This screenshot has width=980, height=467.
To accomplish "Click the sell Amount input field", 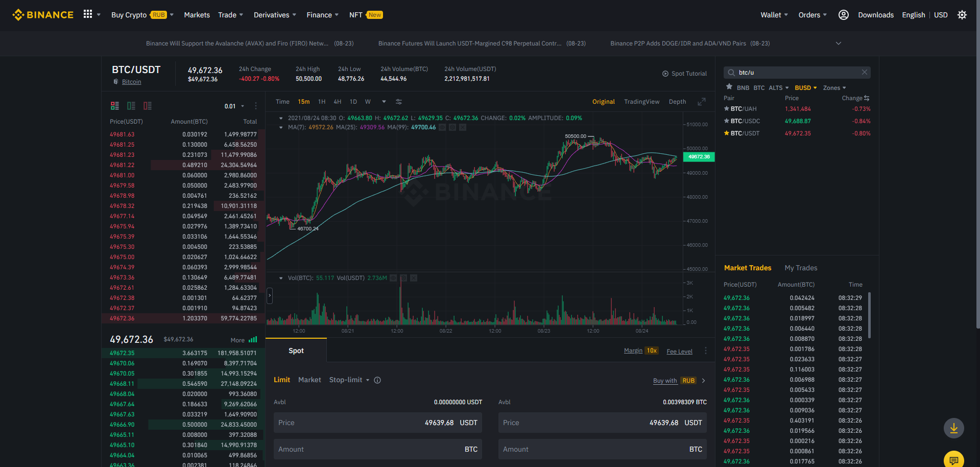I will pos(603,449).
